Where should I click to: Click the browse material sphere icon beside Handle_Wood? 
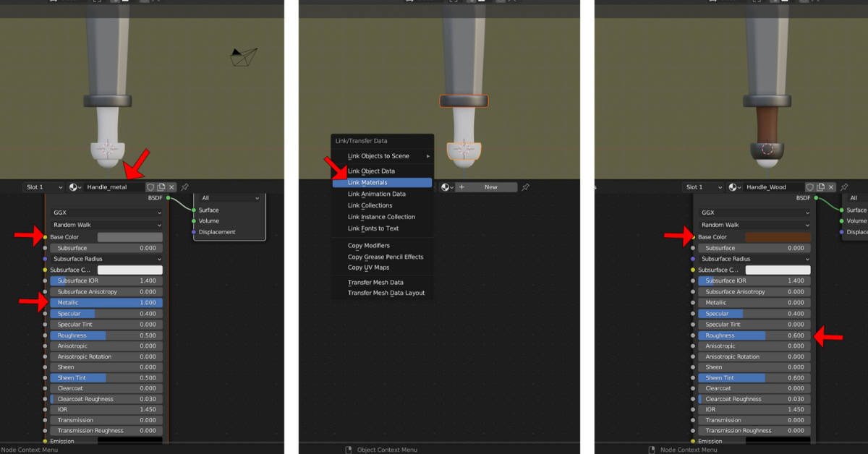tap(732, 187)
